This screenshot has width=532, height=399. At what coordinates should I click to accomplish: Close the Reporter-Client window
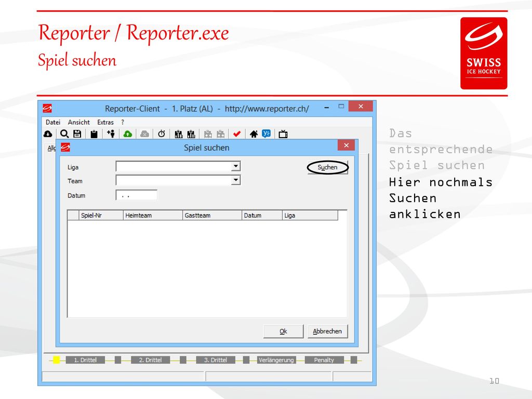[361, 106]
